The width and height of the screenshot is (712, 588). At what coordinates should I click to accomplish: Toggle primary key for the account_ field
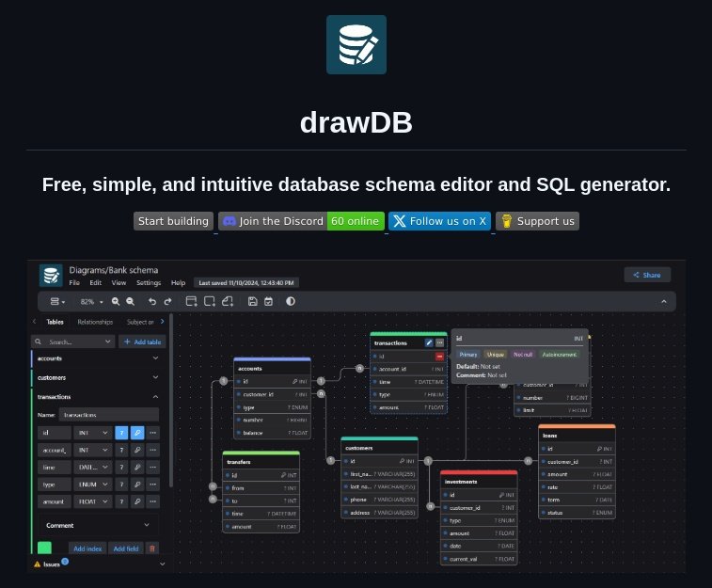[137, 450]
